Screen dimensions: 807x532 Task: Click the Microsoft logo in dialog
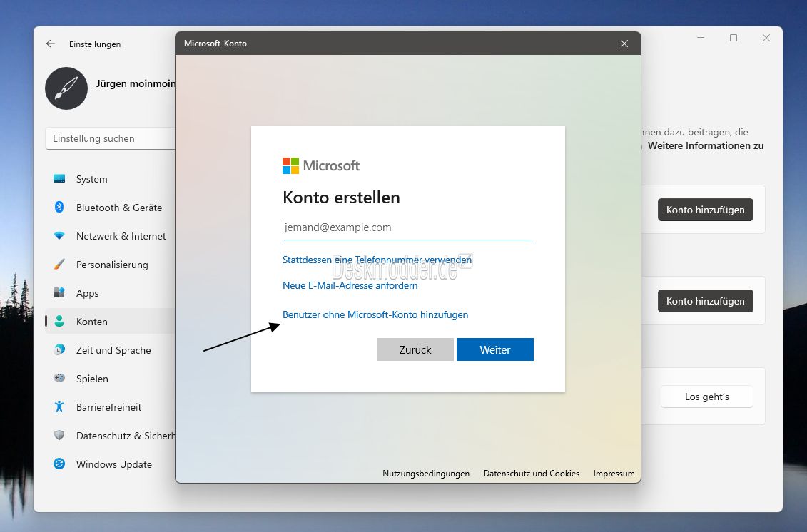(290, 165)
